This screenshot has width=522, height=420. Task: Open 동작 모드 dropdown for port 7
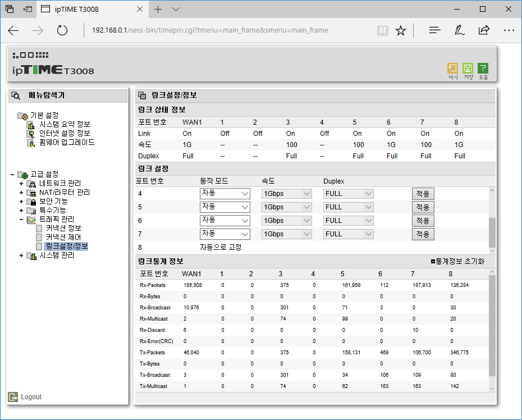(225, 234)
